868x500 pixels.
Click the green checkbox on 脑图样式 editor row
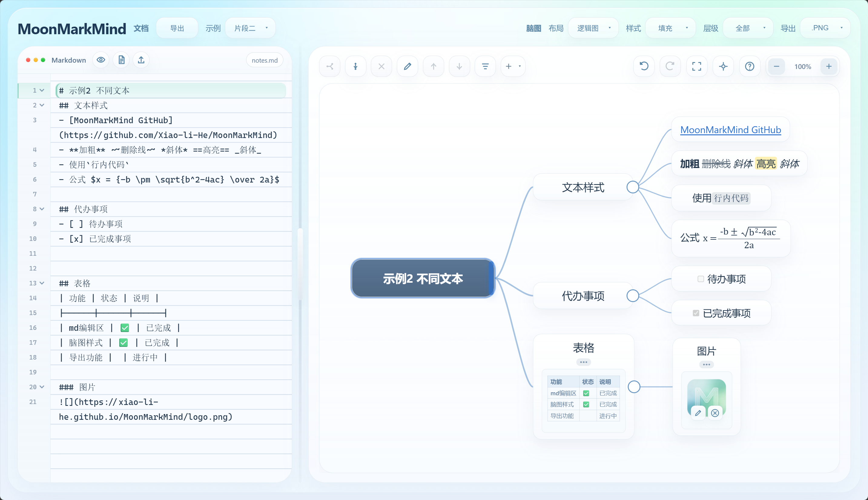tap(123, 343)
